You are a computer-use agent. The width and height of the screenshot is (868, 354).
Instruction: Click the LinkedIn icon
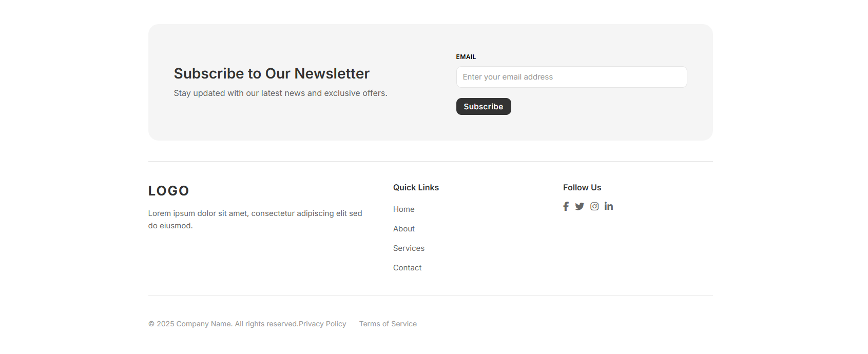click(609, 206)
